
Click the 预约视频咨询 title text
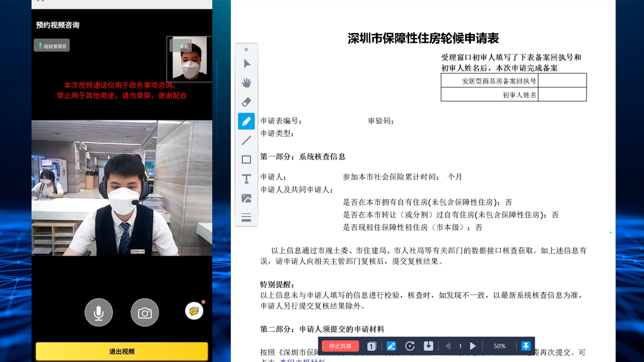tap(58, 25)
